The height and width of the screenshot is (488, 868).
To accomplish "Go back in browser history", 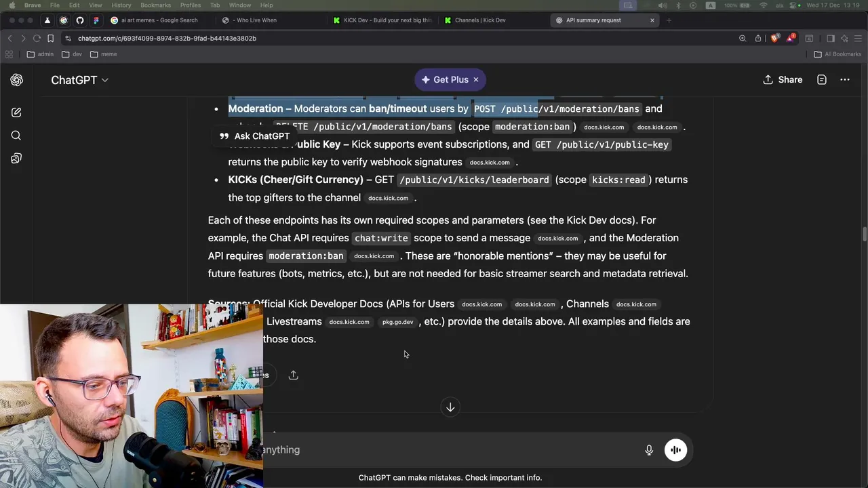I will tap(10, 39).
